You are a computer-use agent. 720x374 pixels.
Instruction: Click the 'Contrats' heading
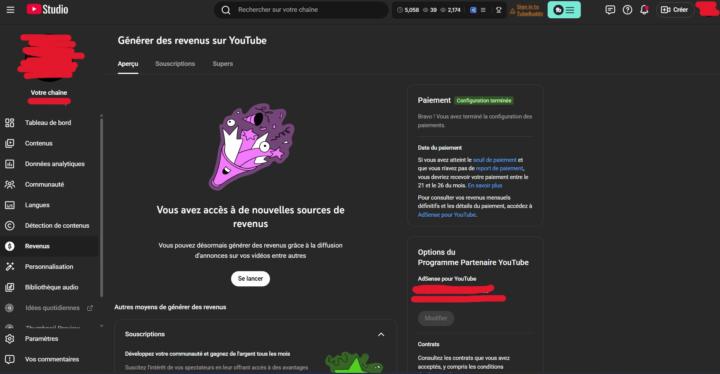(x=428, y=344)
